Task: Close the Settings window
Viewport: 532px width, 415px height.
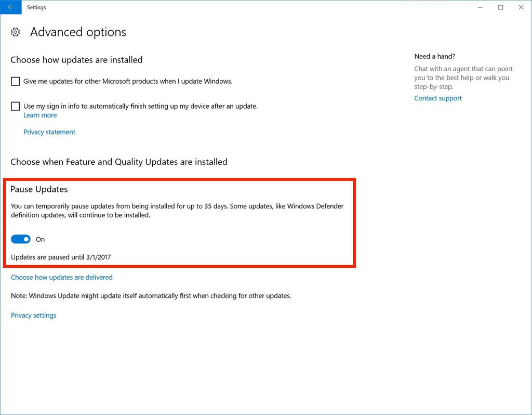Action: 521,7
